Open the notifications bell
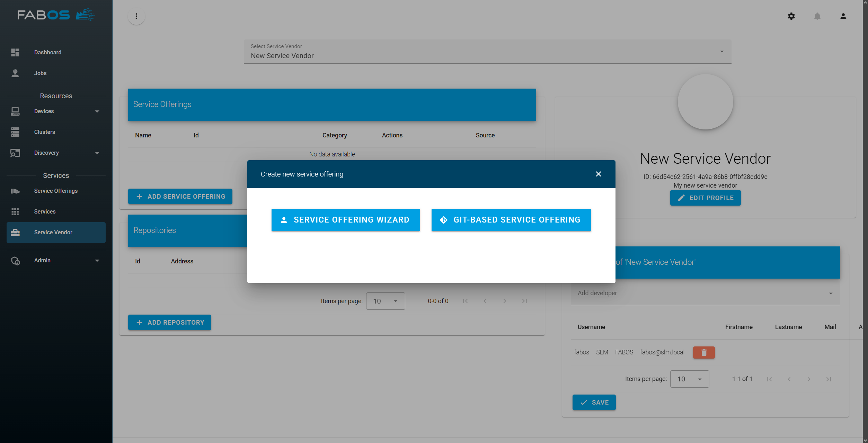868x443 pixels. pos(817,16)
